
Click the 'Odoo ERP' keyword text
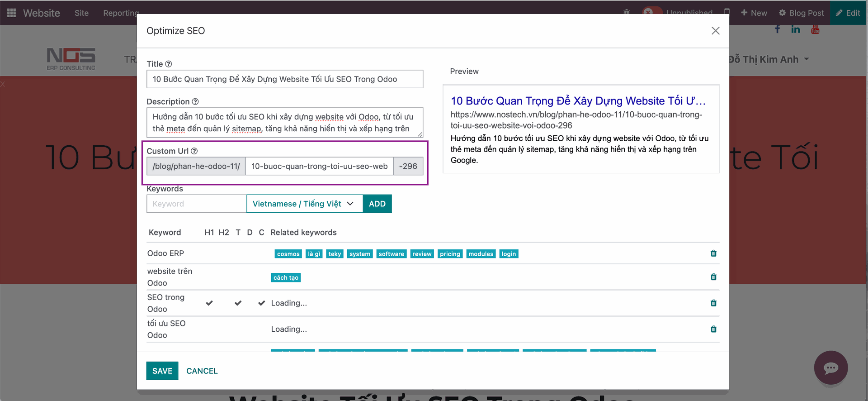[x=165, y=253]
